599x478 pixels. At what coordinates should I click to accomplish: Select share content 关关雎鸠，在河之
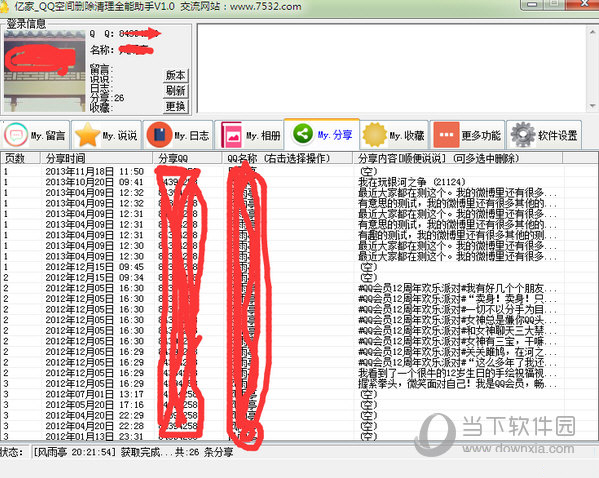click(x=457, y=352)
